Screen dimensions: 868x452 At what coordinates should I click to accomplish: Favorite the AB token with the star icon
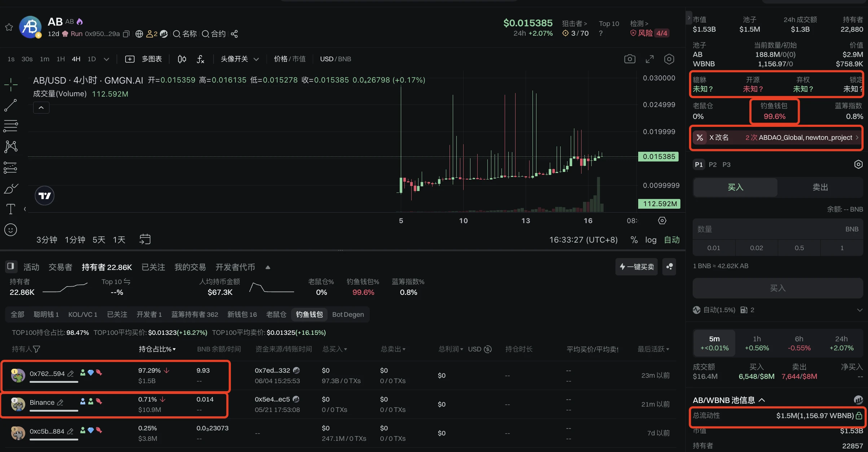coord(9,27)
